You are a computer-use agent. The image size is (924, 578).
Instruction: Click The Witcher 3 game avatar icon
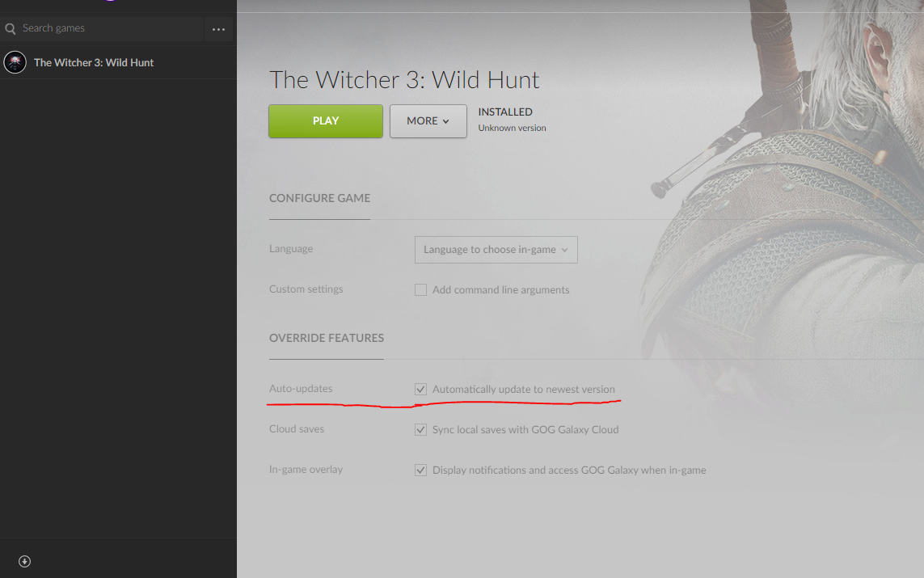point(15,62)
